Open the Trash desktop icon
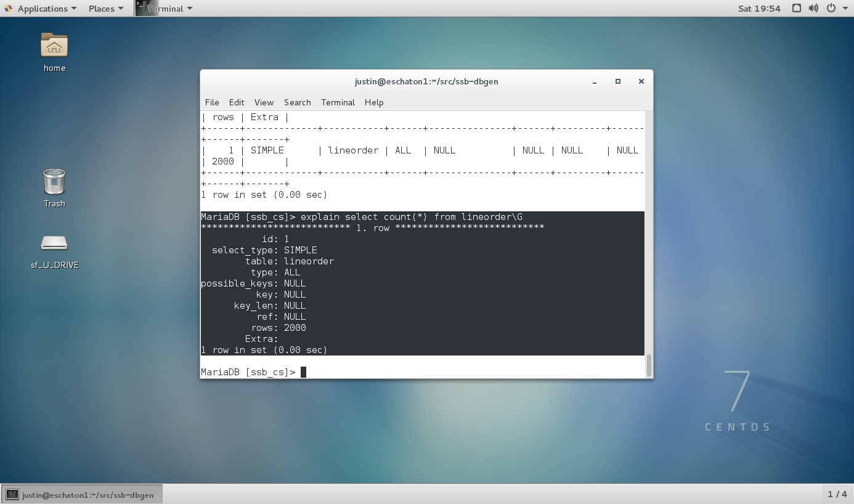 [x=54, y=182]
